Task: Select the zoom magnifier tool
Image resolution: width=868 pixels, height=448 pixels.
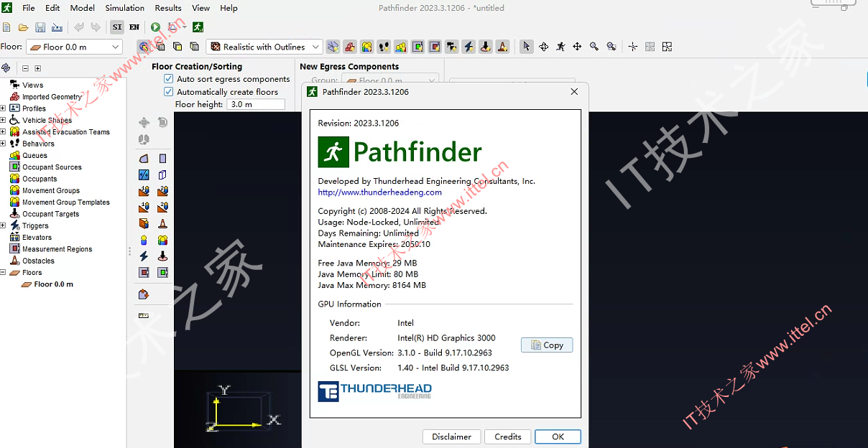Action: tap(594, 47)
